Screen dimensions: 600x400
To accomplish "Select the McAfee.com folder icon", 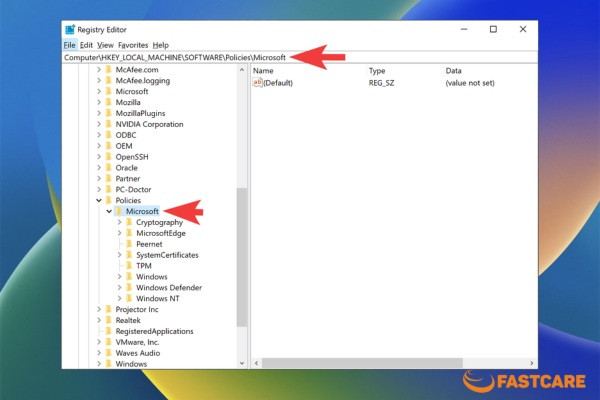I will pyautogui.click(x=109, y=69).
